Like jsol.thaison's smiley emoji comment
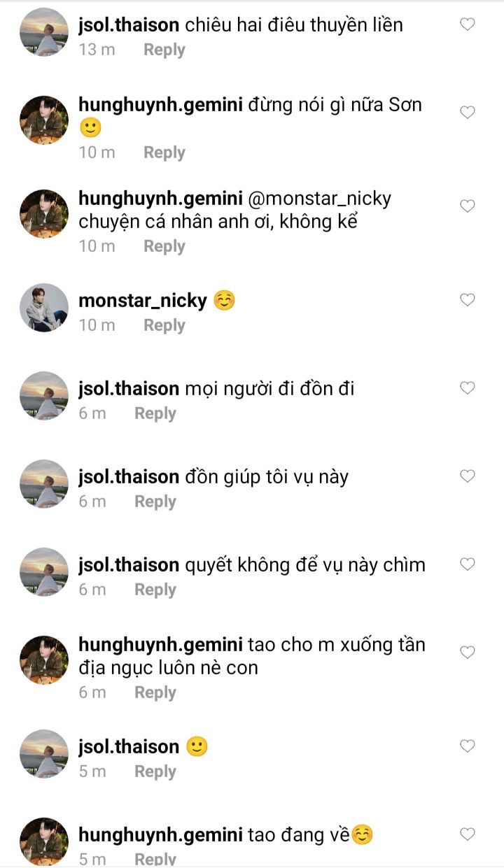 (x=467, y=746)
